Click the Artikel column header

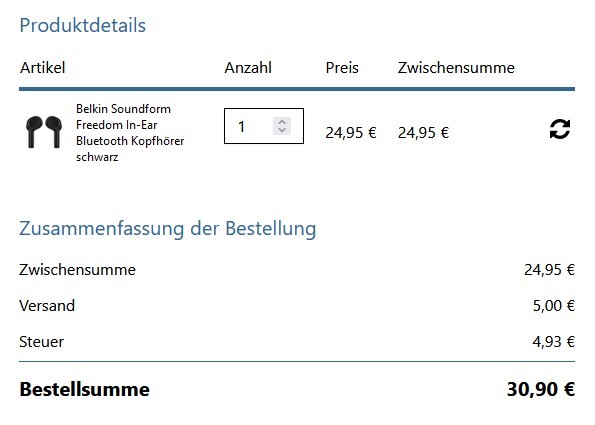click(x=42, y=68)
